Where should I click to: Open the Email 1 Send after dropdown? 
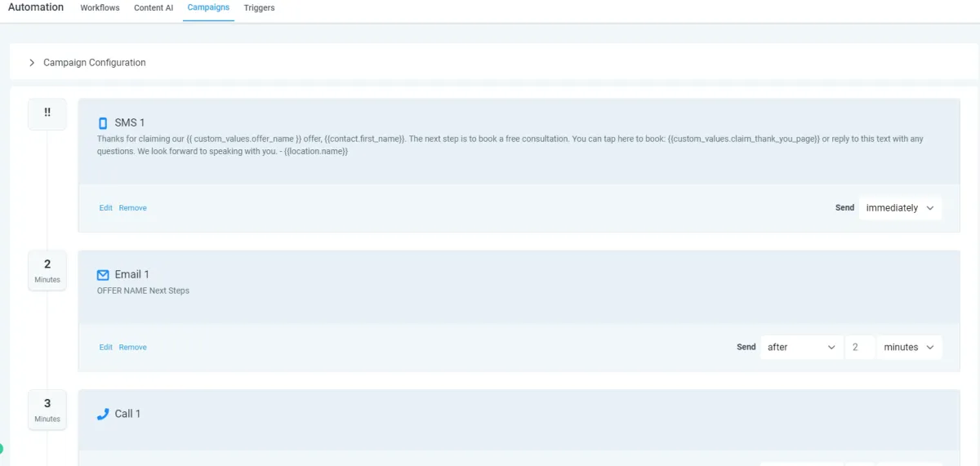(801, 348)
